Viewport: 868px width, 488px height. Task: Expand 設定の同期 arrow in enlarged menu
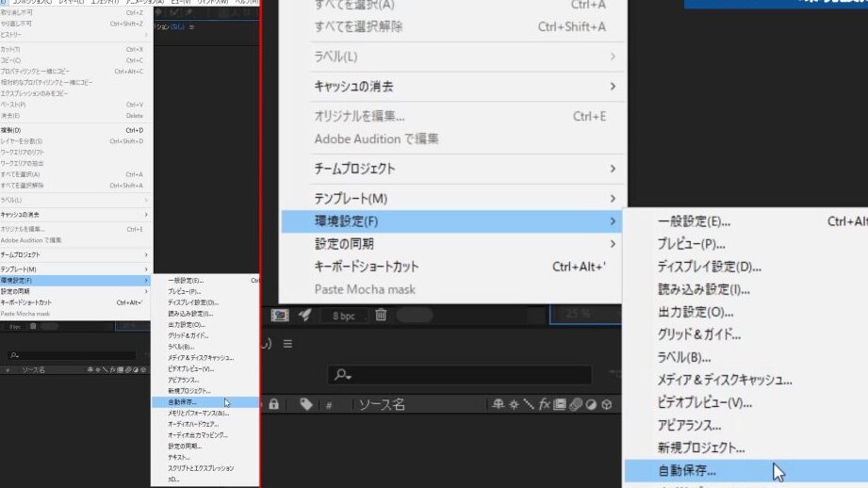[613, 243]
